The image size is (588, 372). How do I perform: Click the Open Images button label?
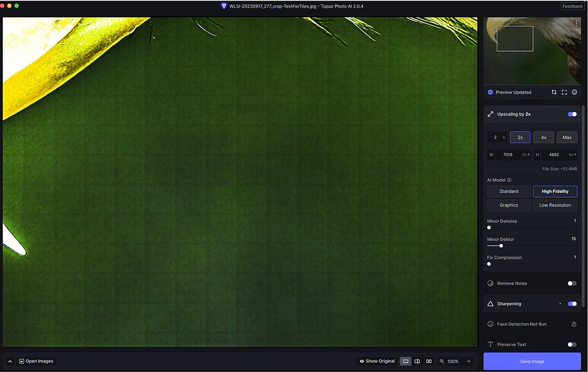tap(39, 361)
